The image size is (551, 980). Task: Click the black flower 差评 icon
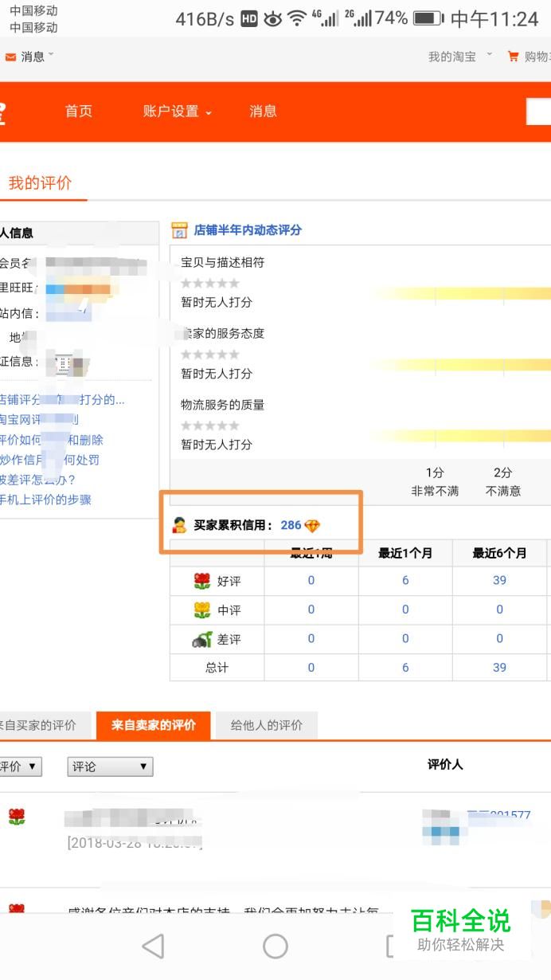[201, 639]
